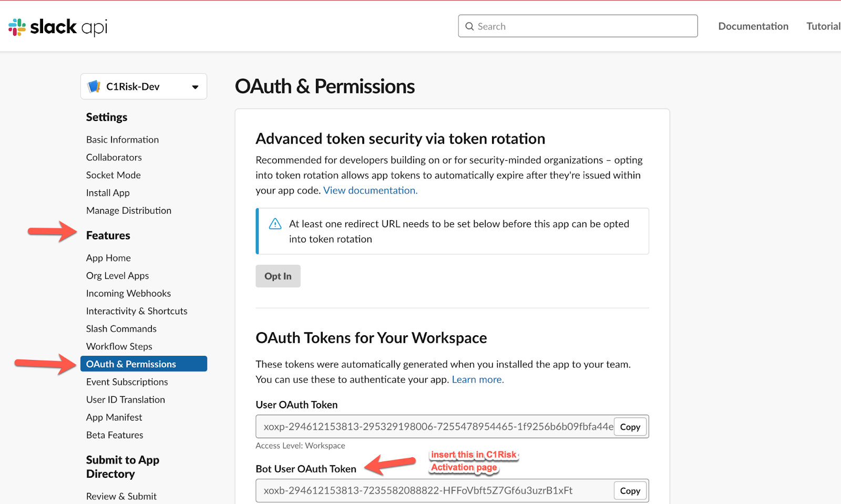This screenshot has height=504, width=841.
Task: Copy the User OAuth Token
Action: click(x=630, y=427)
